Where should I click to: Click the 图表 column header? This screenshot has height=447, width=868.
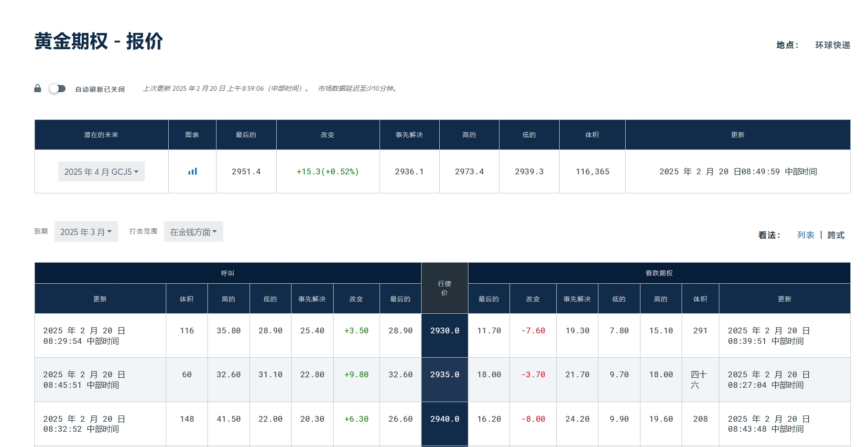(x=192, y=135)
